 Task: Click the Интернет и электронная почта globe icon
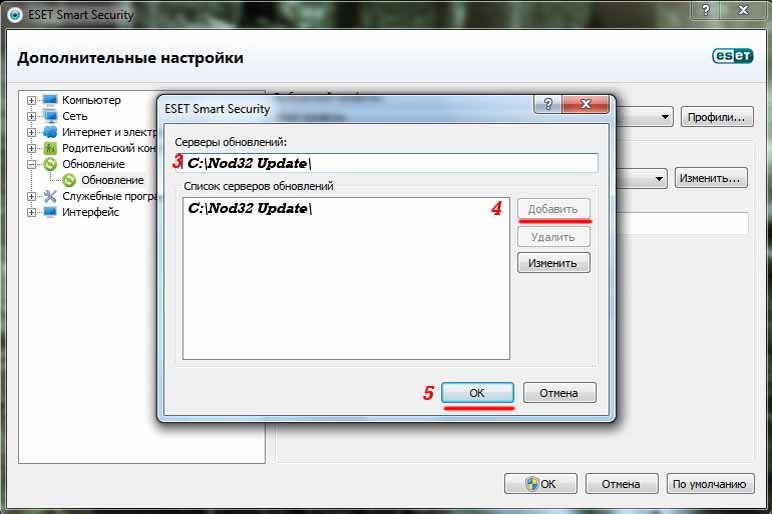tap(50, 132)
